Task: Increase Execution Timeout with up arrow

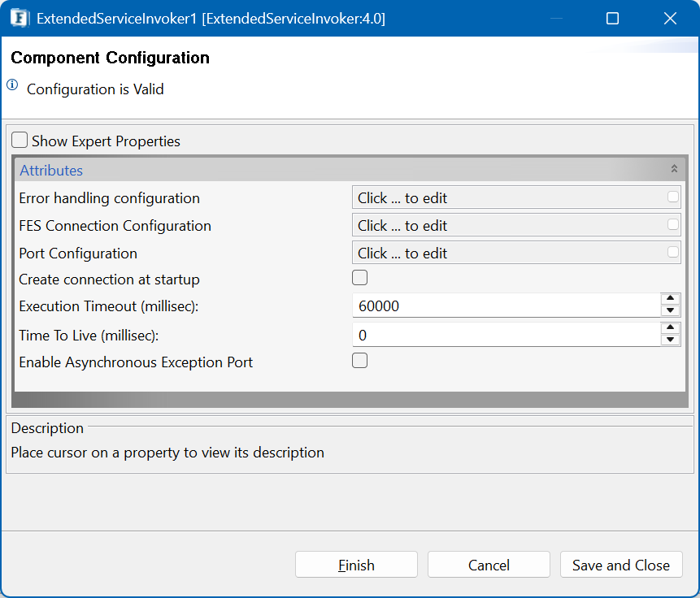Action: pos(670,300)
